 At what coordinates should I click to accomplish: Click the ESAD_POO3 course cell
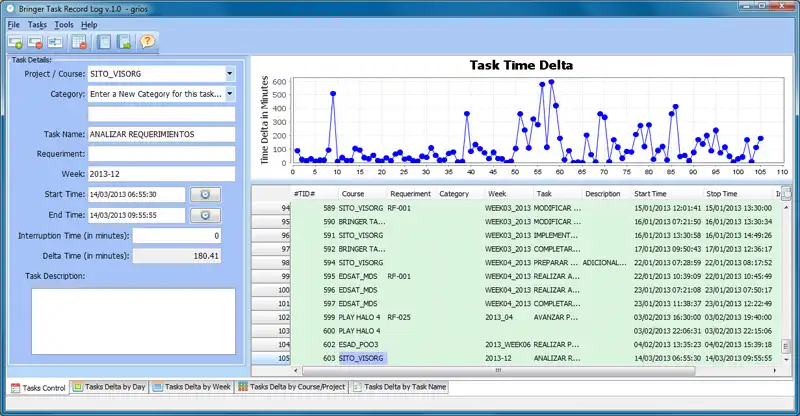click(x=362, y=345)
